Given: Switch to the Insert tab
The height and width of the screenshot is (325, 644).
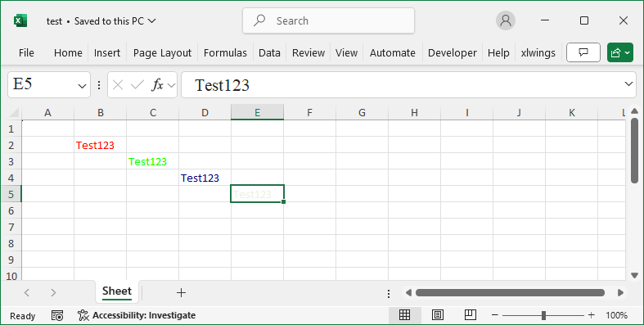Looking at the screenshot, I should [x=107, y=52].
